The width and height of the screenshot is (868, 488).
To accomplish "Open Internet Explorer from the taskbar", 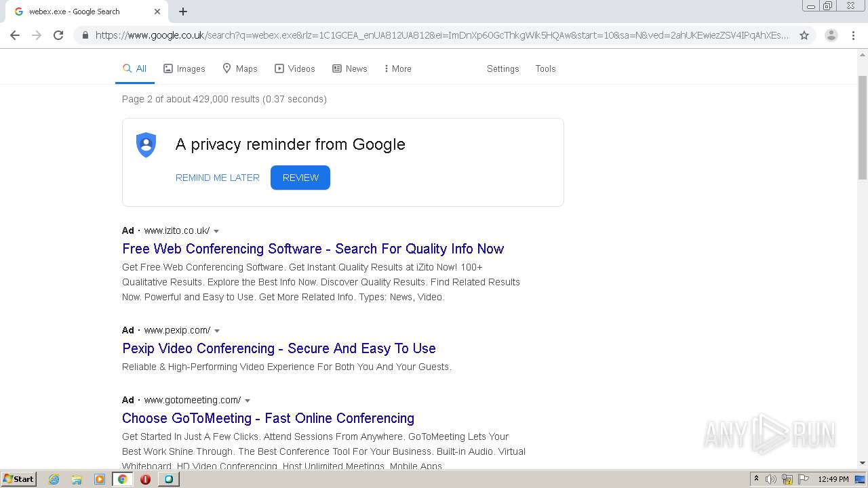I will [54, 479].
